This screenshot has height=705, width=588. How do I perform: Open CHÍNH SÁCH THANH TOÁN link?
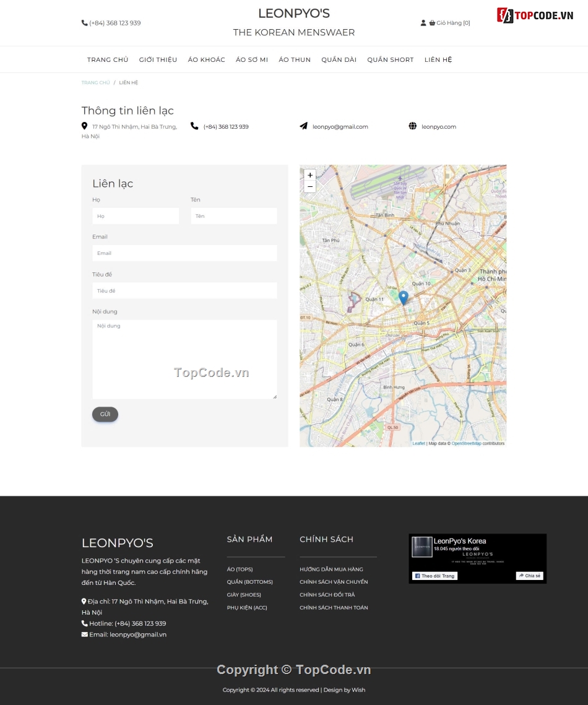click(334, 607)
